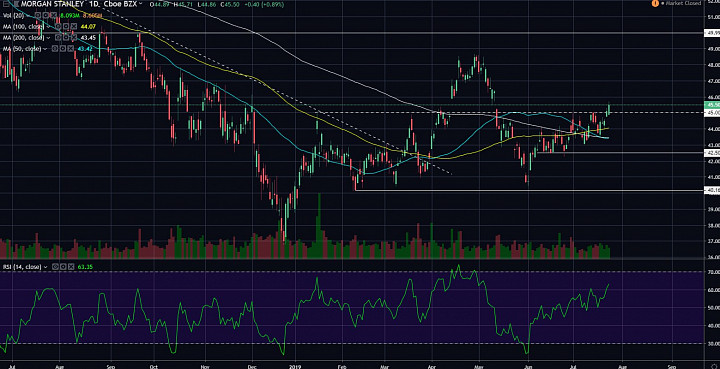Viewport: 720px width, 369px height.
Task: Collapse the legend with the top-left box icon
Action: point(6,4)
